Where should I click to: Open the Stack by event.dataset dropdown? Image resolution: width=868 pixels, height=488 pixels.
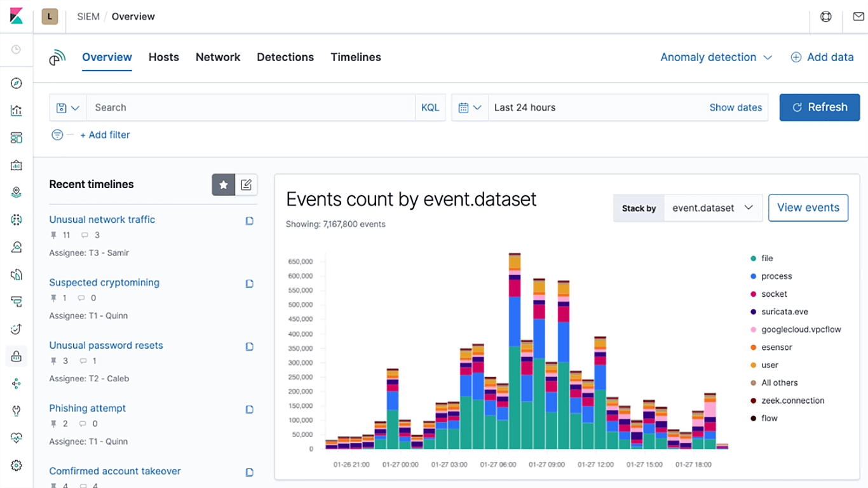(x=712, y=208)
